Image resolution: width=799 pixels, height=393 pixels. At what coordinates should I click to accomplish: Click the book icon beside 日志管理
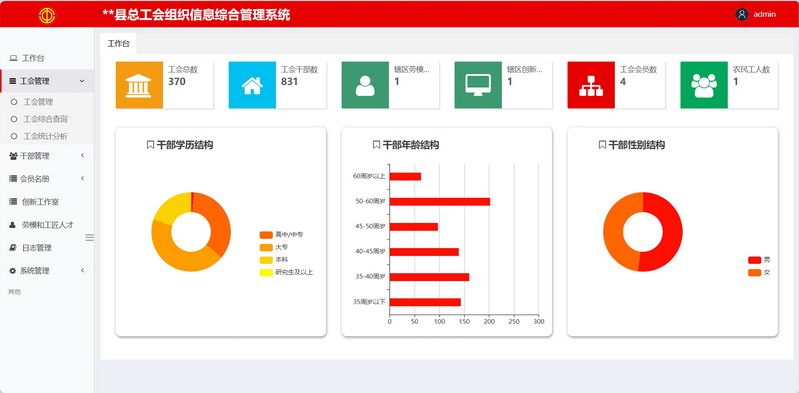13,248
